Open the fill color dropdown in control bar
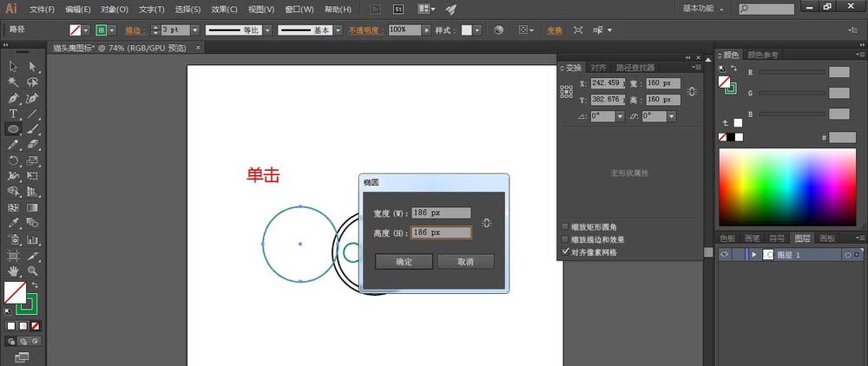This screenshot has width=868, height=366. click(86, 30)
